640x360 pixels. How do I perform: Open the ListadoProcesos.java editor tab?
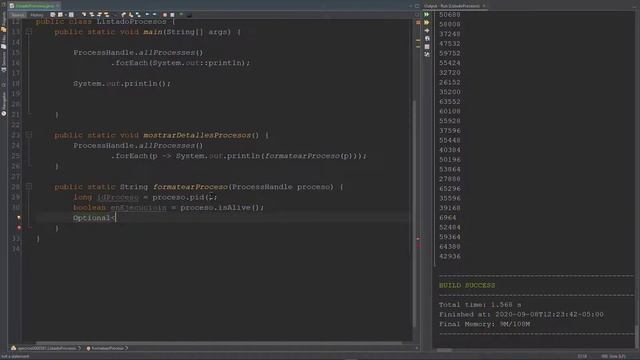pyautogui.click(x=34, y=6)
